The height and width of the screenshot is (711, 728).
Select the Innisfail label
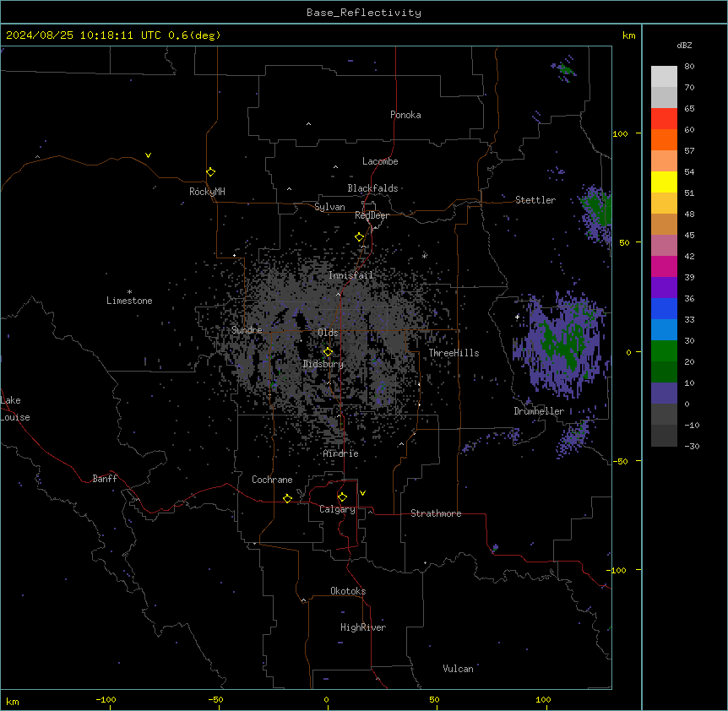pos(350,275)
